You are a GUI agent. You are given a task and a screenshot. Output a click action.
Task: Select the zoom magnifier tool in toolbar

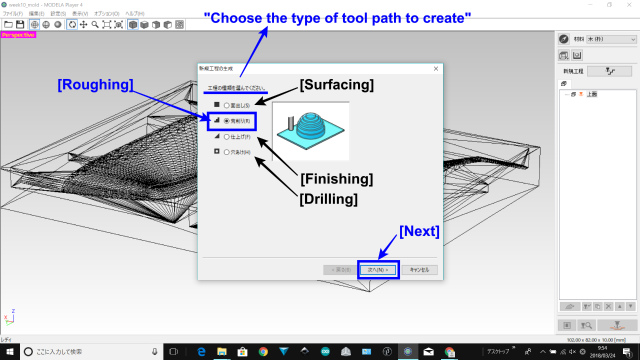pyautogui.click(x=95, y=24)
